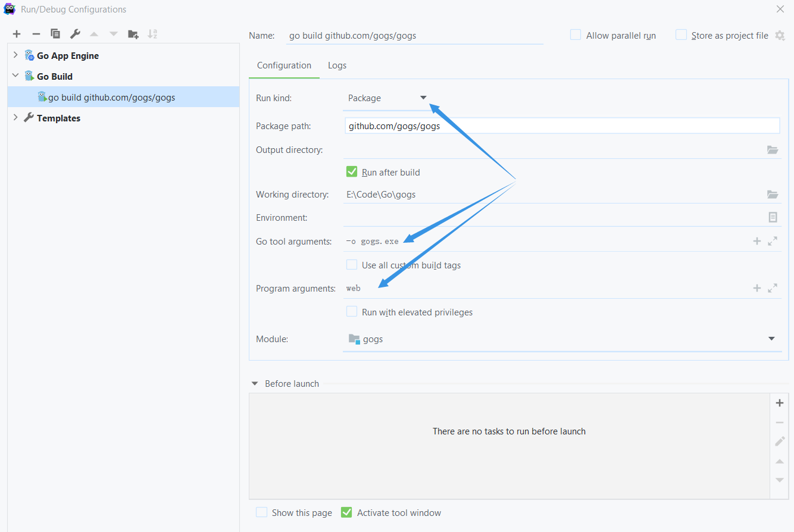Sort configurations alphabetically

point(152,35)
